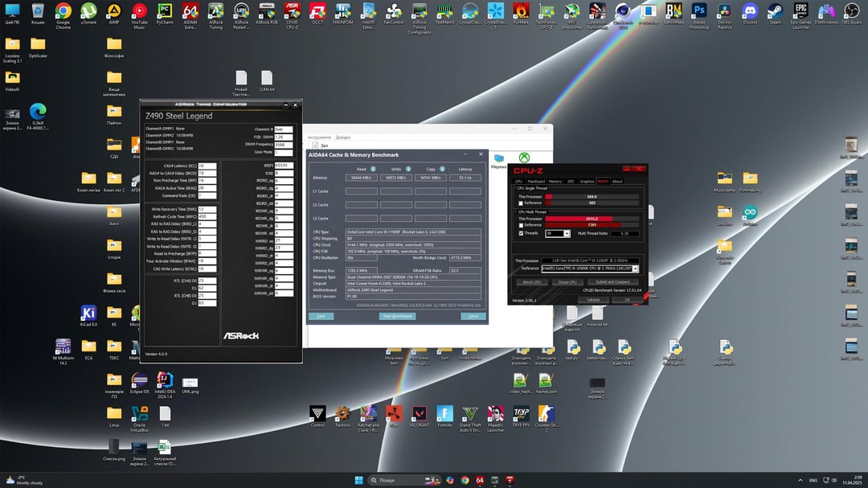The height and width of the screenshot is (488, 868).
Task: Switch to the Memory tab in CPU-Z
Action: pyautogui.click(x=555, y=181)
